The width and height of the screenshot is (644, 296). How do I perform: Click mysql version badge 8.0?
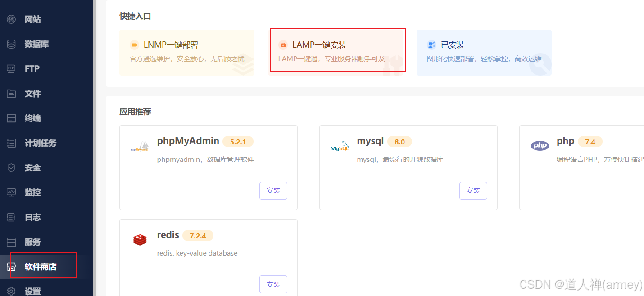(400, 142)
